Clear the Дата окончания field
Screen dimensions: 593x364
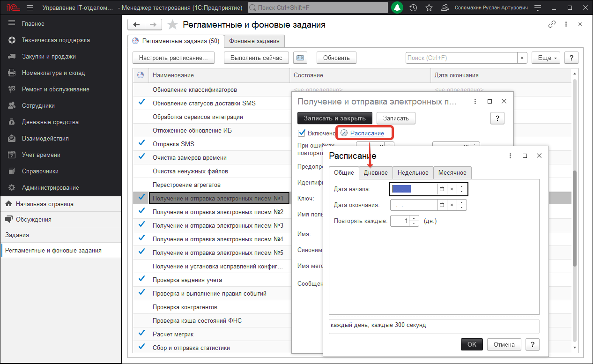pos(452,205)
